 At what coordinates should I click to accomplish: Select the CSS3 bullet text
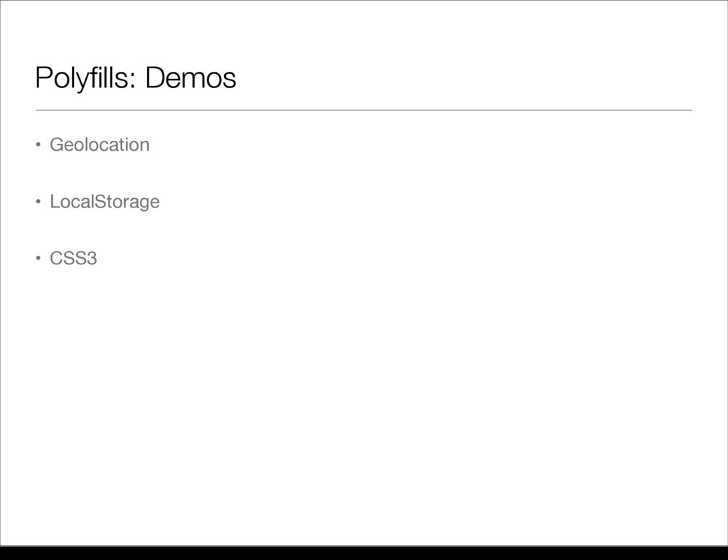click(73, 259)
